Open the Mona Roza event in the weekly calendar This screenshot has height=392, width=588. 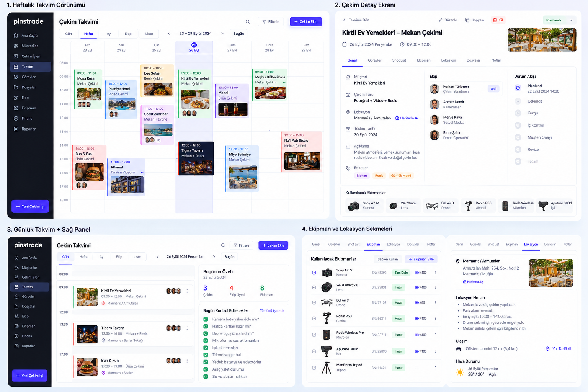(x=88, y=90)
